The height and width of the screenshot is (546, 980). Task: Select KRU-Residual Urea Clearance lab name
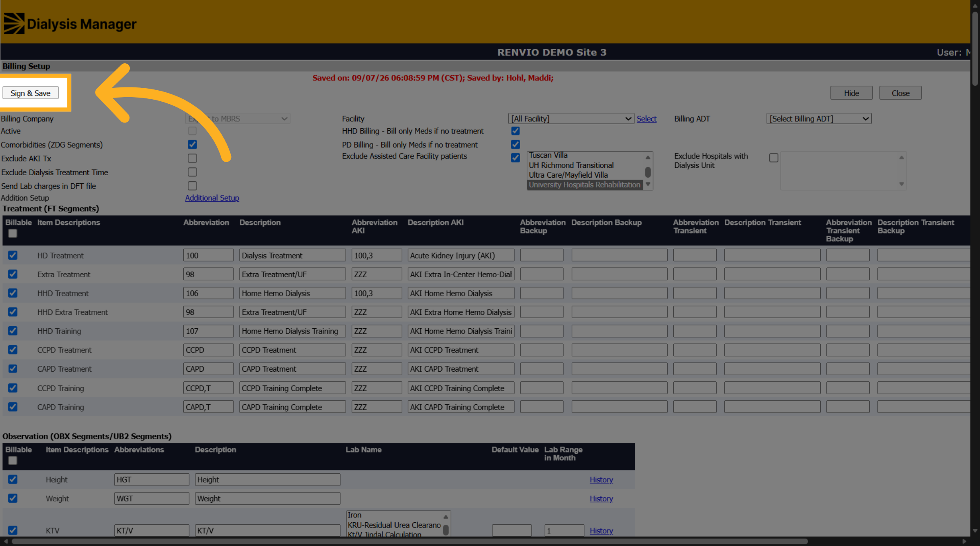point(394,525)
